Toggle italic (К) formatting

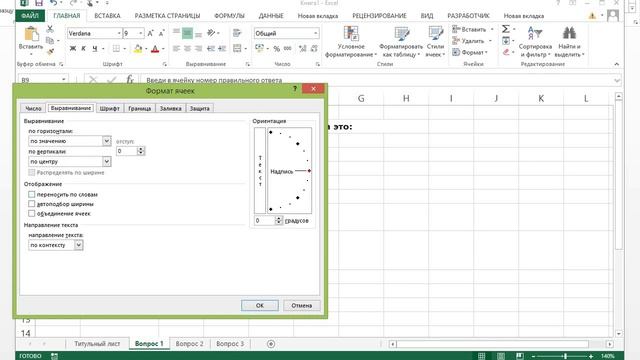(x=84, y=49)
